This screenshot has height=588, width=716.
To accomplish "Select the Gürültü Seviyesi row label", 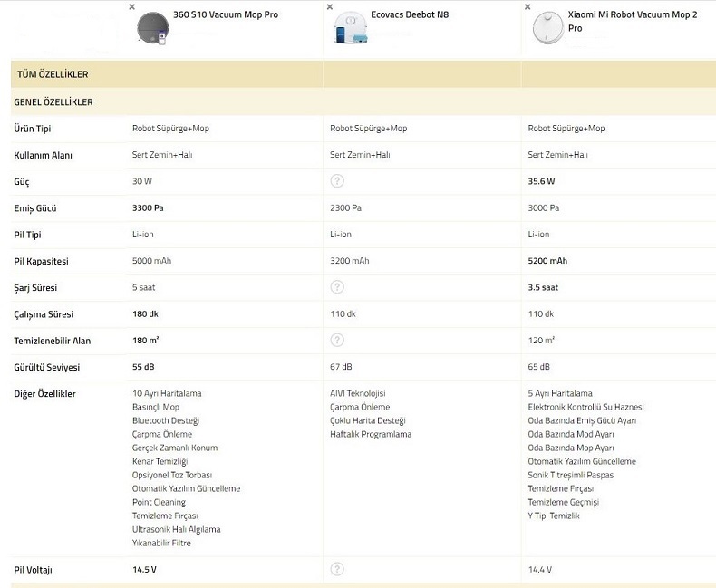I will pos(46,367).
